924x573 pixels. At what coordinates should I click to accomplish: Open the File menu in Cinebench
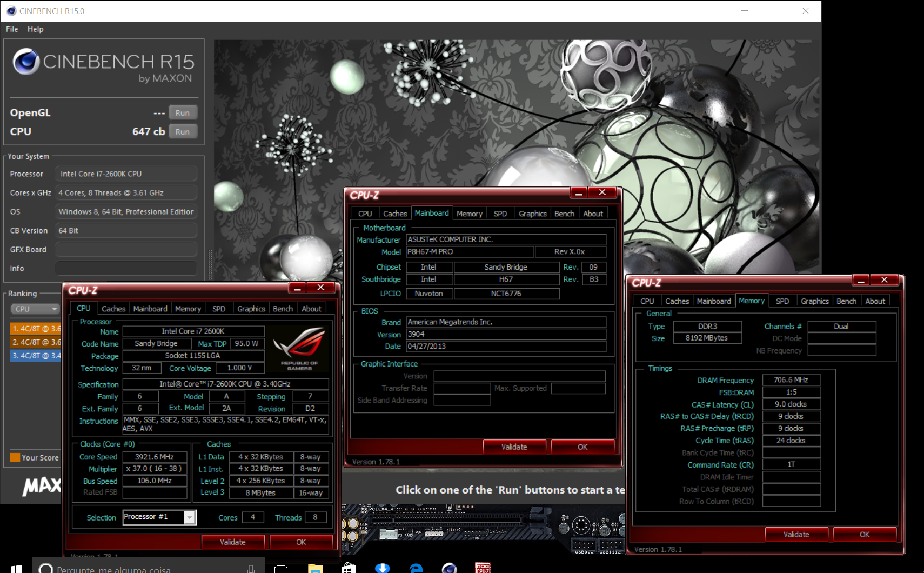tap(12, 29)
